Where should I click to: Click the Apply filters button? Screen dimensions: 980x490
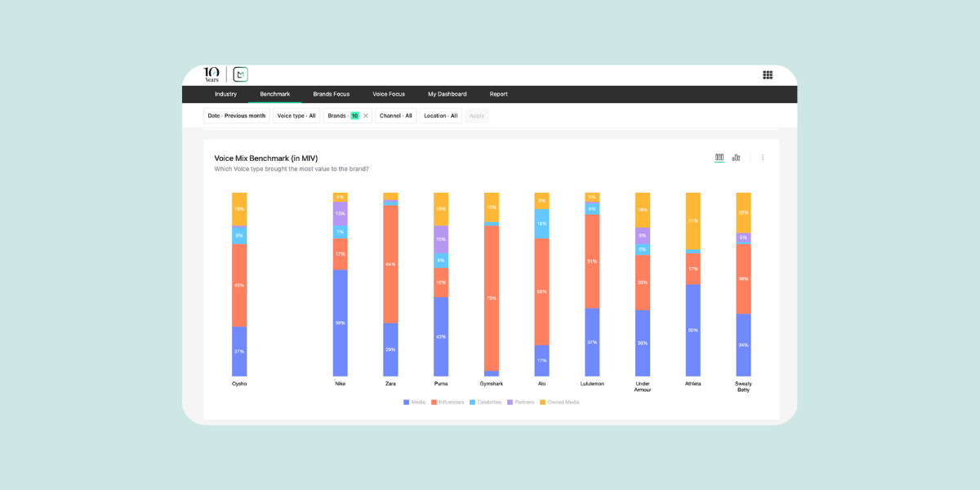(x=477, y=116)
